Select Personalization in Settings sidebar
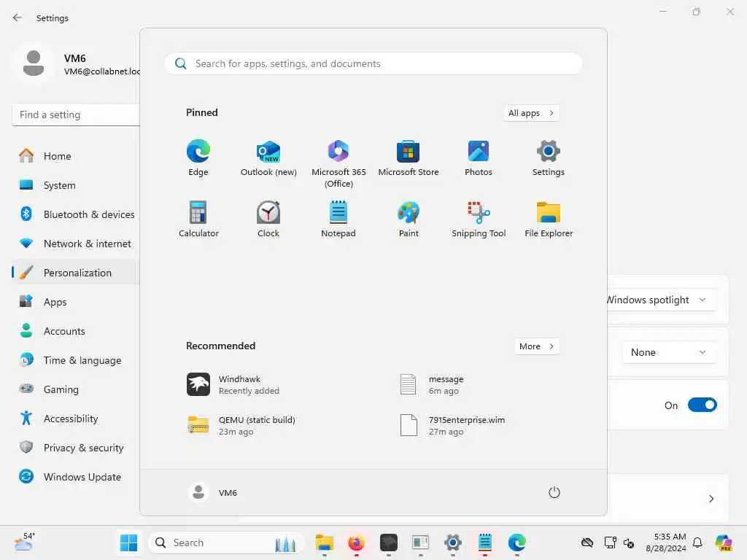 click(75, 273)
